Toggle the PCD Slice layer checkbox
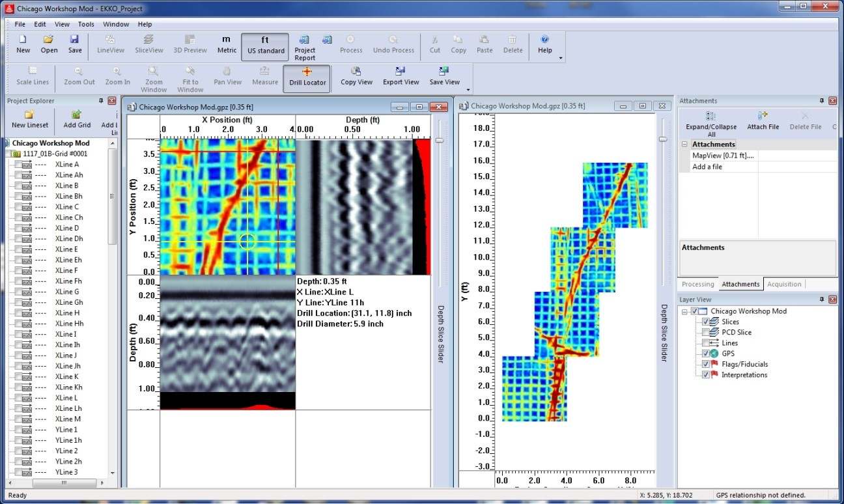844x504 pixels. [x=706, y=332]
